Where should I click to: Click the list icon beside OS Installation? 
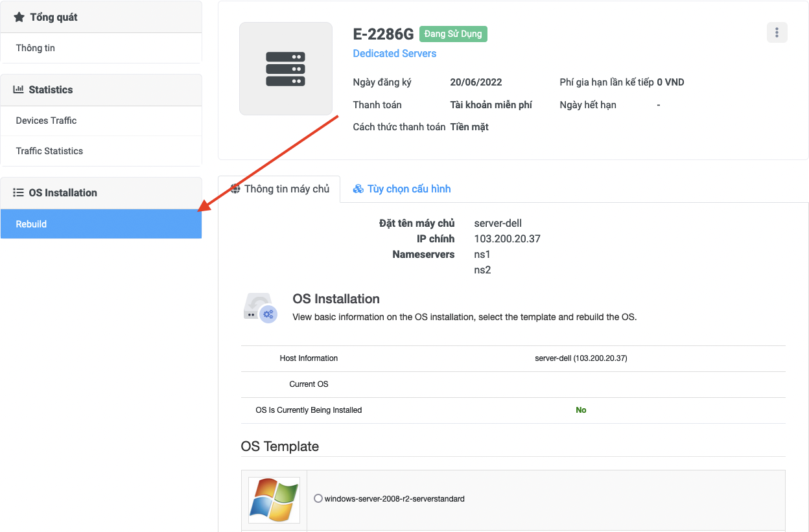pos(19,192)
